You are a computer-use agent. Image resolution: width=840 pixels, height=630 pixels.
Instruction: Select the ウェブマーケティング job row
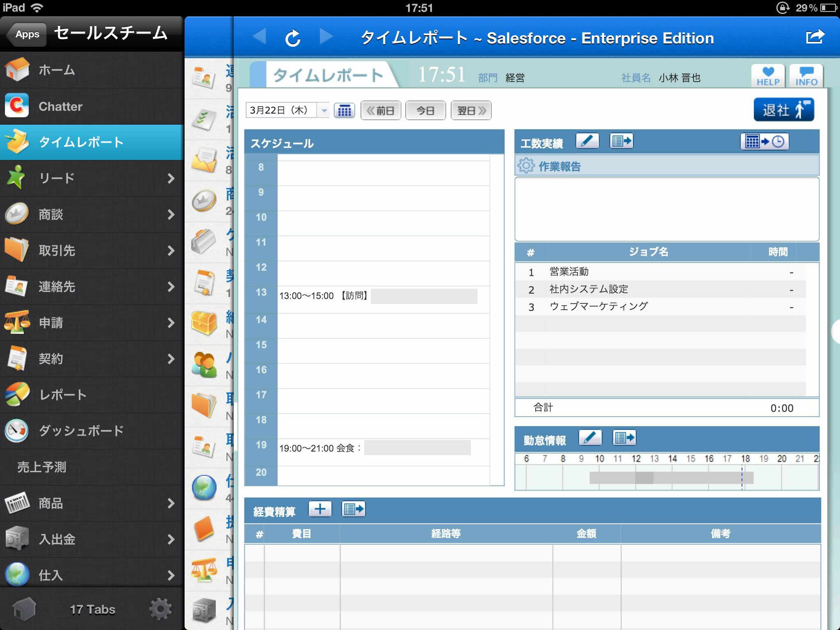660,306
